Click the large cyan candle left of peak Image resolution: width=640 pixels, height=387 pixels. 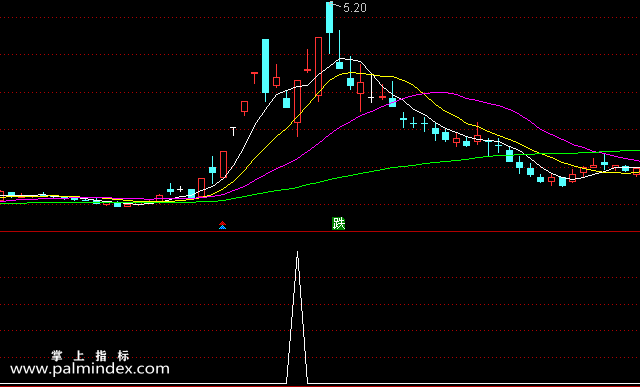[265, 67]
